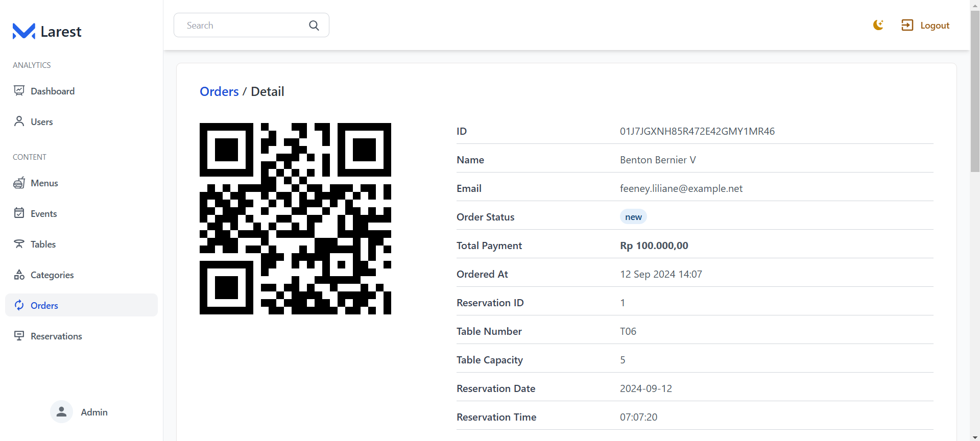Click the page scrollbar down arrow
The image size is (980, 441).
click(974, 436)
